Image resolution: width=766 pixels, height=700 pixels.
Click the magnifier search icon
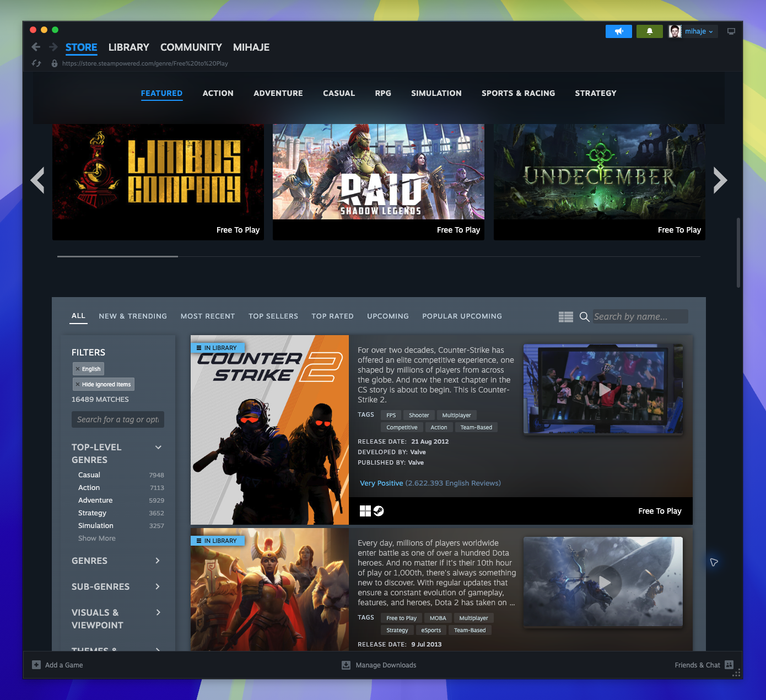(x=585, y=316)
